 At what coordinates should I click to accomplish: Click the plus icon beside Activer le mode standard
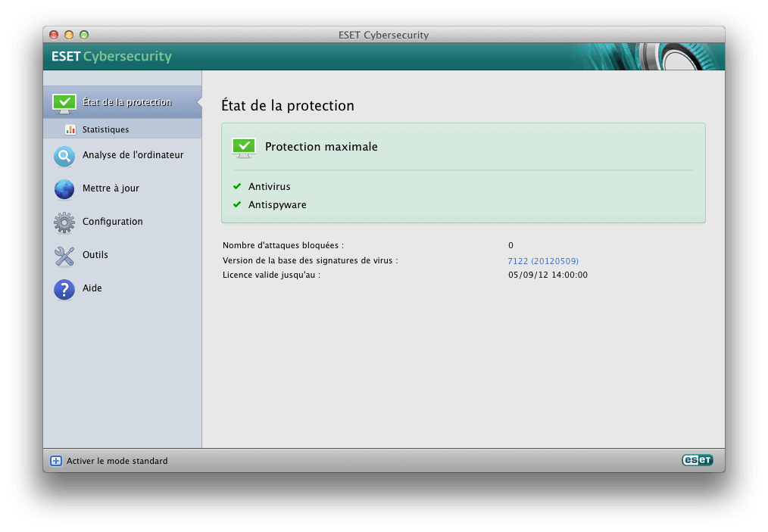coord(56,461)
